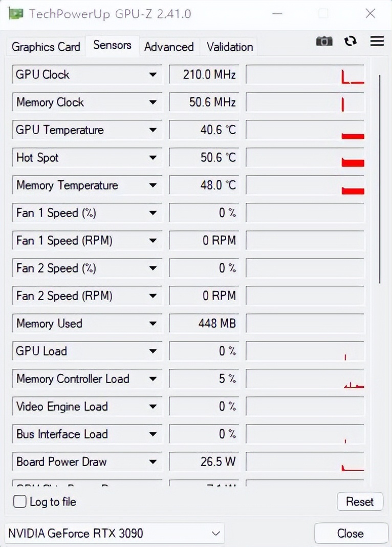Click the screenshot camera icon

coord(324,41)
